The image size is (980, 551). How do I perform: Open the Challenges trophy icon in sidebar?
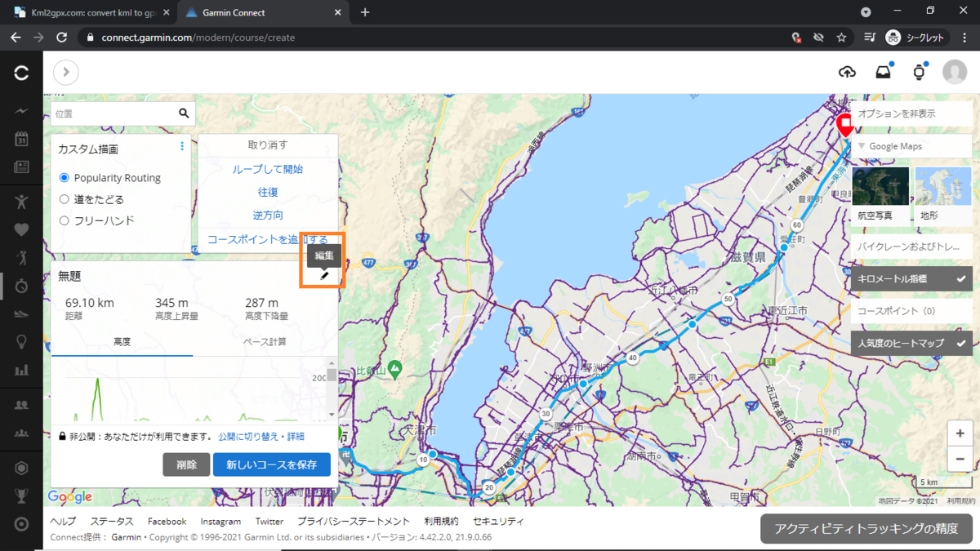(21, 495)
